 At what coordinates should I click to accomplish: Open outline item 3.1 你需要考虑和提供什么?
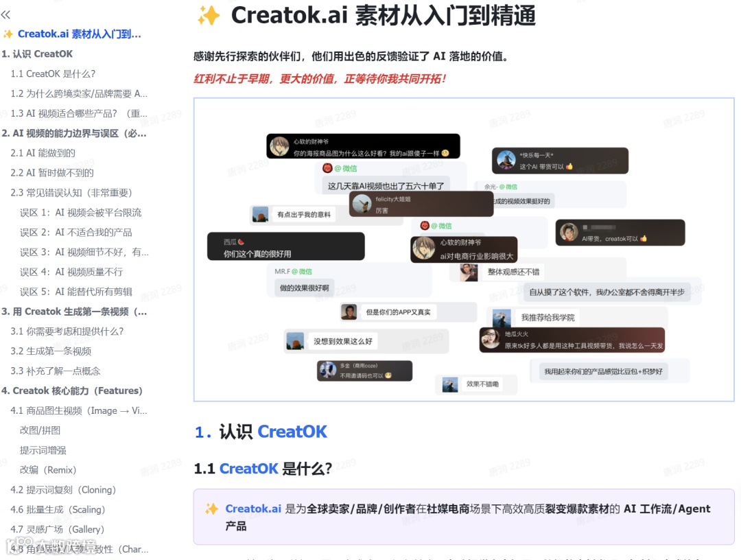click(67, 331)
